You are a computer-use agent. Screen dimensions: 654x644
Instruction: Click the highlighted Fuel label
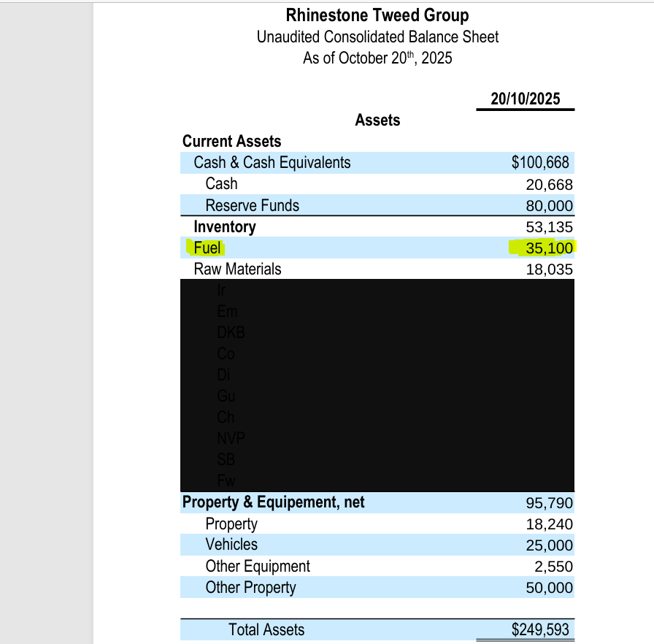[x=207, y=248]
